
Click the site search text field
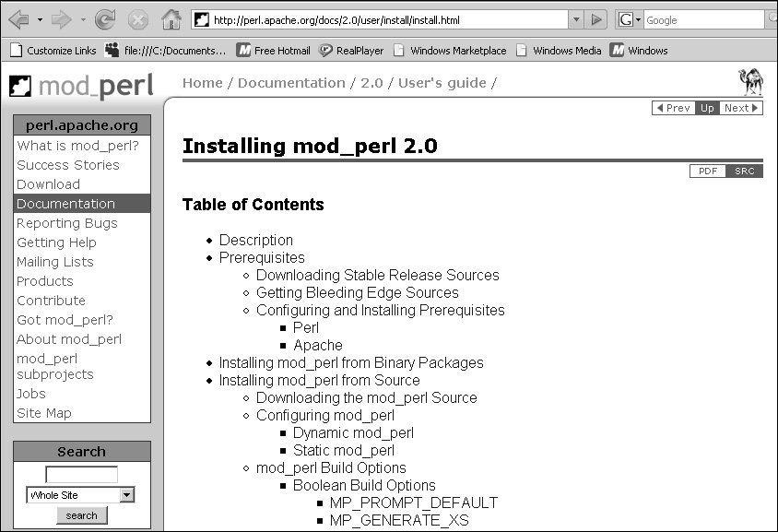(x=82, y=475)
